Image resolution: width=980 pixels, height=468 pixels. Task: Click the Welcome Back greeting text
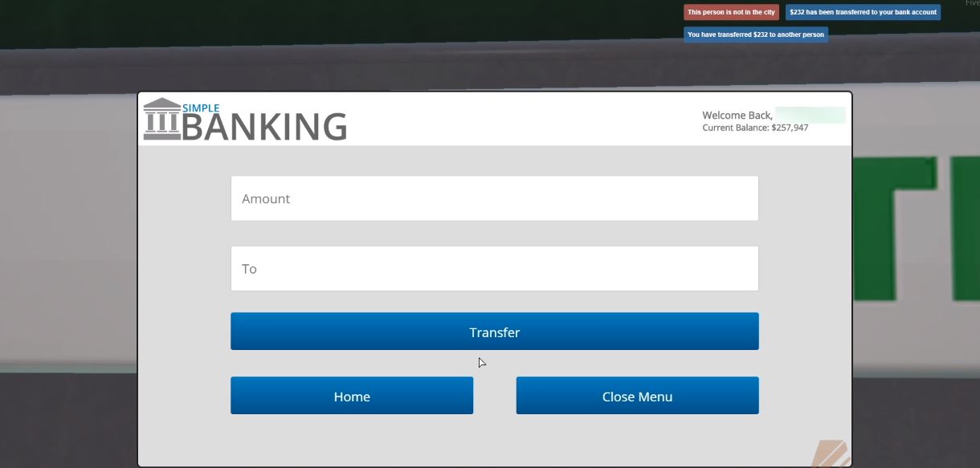[x=736, y=115]
